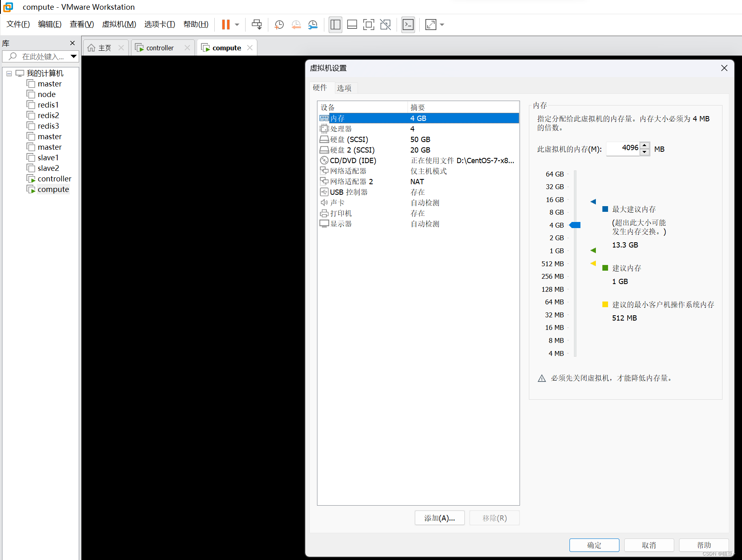Click 添加(A) to add new hardware

[x=439, y=518]
